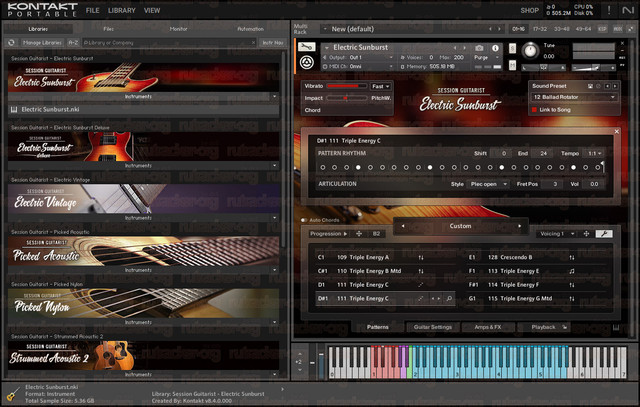Open the Electric Sunburst.nki file

pos(144,109)
